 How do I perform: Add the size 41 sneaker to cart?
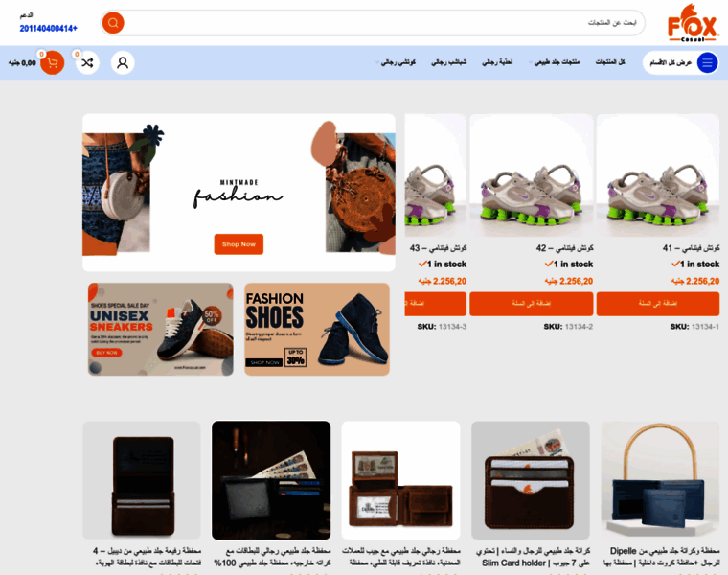658,303
